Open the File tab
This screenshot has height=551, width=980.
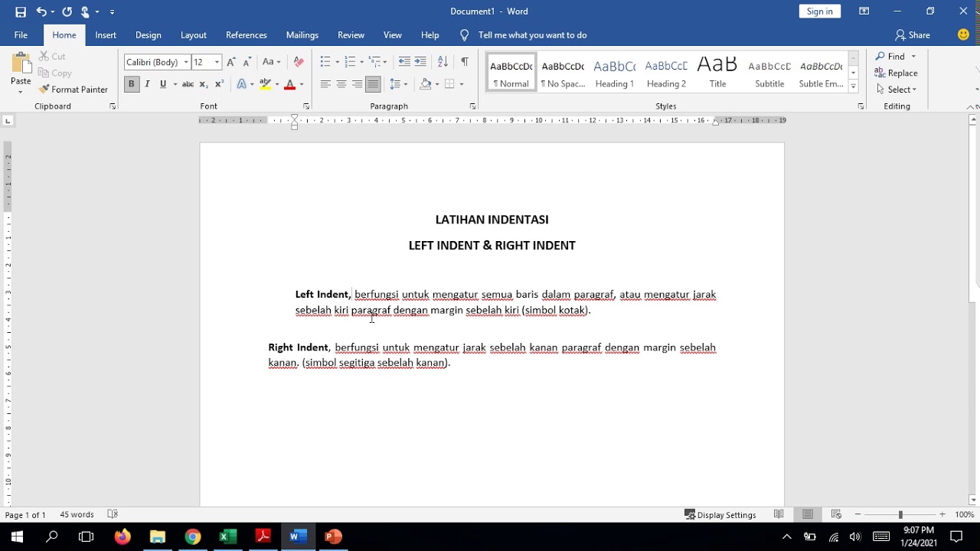[x=21, y=35]
